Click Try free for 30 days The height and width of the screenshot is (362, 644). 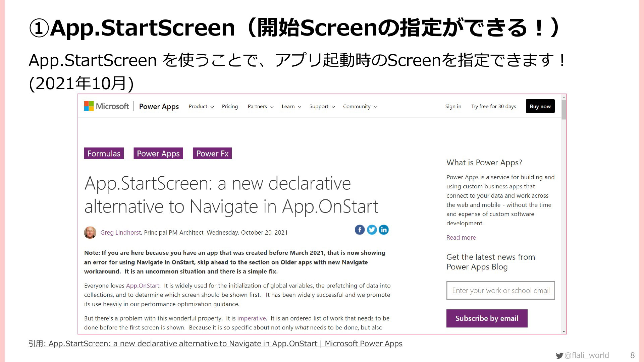point(493,107)
